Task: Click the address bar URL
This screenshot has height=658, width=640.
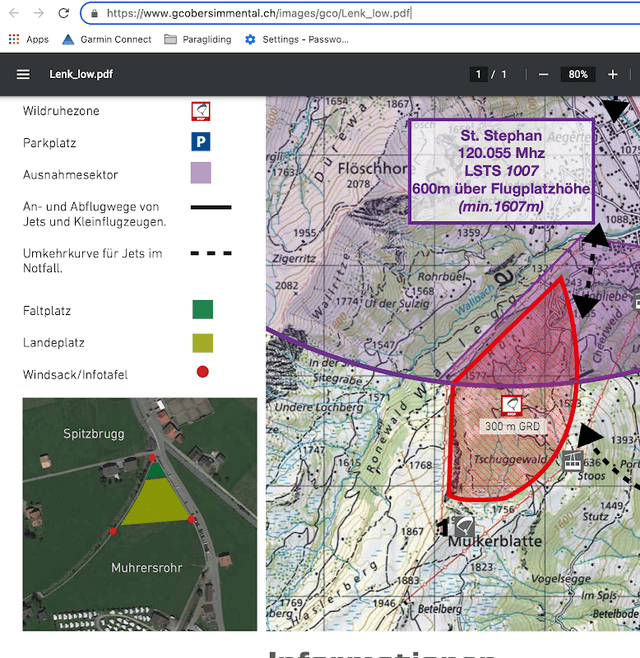Action: pos(258,13)
